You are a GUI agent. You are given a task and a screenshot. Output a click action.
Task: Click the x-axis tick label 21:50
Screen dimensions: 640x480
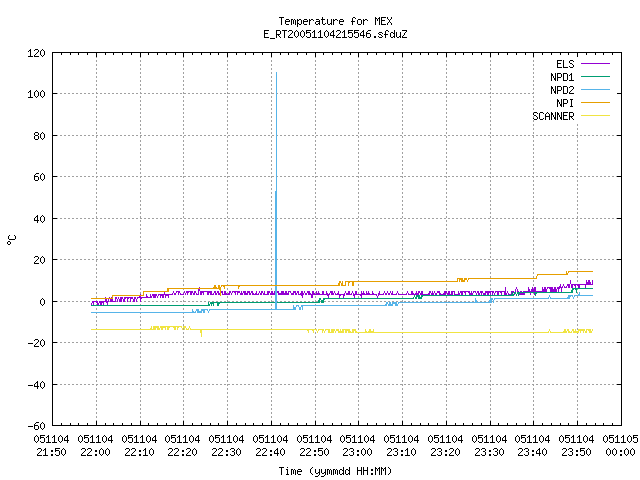click(51, 452)
